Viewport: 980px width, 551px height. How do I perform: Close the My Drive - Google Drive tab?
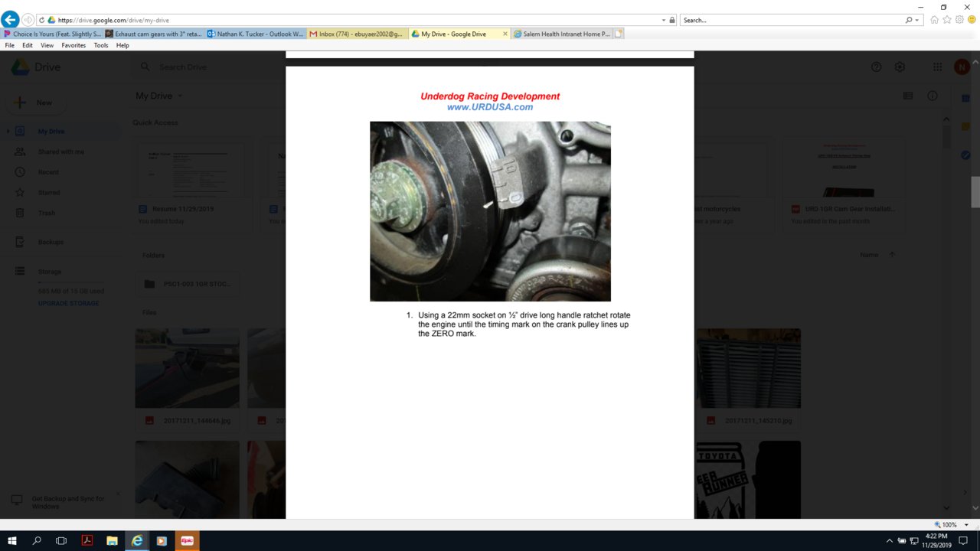pos(505,34)
